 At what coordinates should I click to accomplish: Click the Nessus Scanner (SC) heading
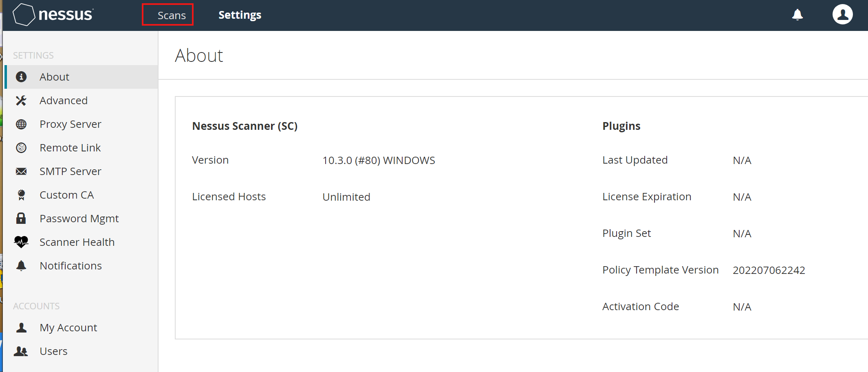coord(245,126)
